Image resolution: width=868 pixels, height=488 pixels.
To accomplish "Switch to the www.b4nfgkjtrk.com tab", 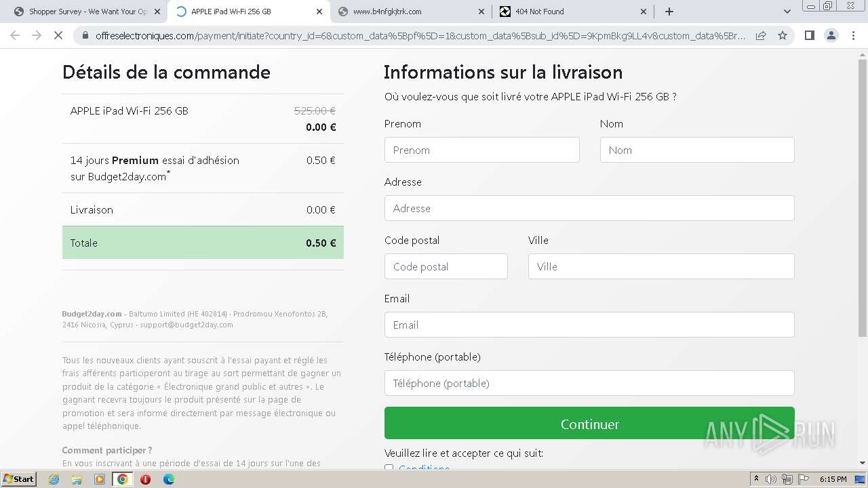I will pos(411,12).
